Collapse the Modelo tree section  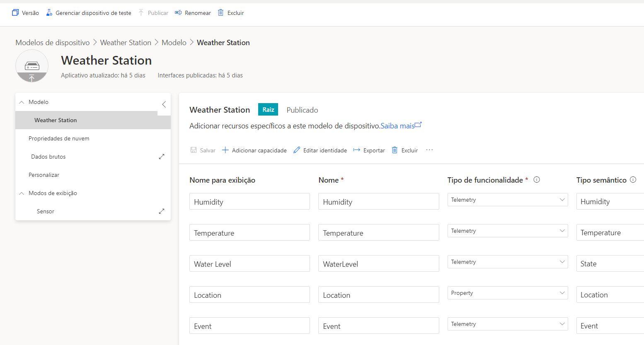tap(22, 102)
